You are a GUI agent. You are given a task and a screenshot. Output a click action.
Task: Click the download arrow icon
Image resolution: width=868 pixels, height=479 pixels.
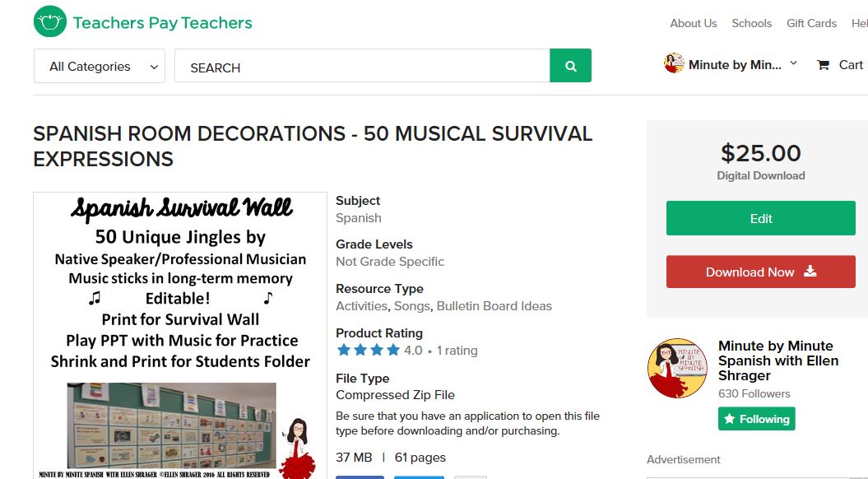(x=810, y=272)
